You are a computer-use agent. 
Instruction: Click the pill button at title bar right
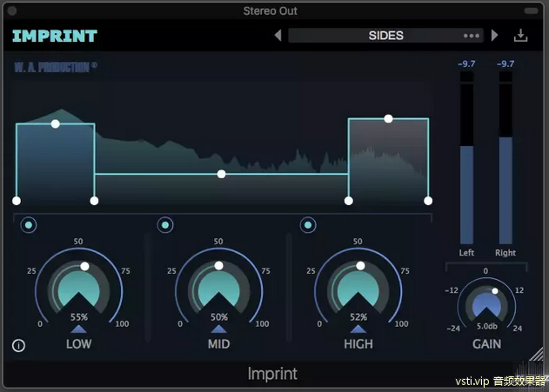coord(531,10)
